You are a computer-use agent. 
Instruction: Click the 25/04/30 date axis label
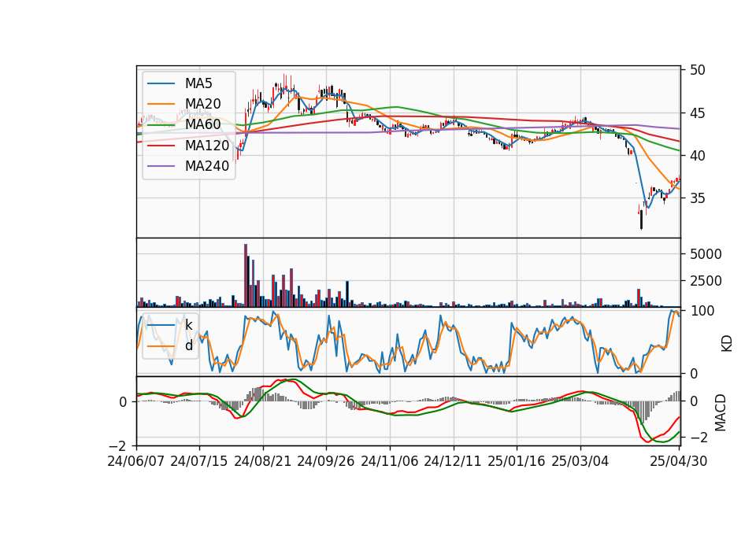(679, 461)
